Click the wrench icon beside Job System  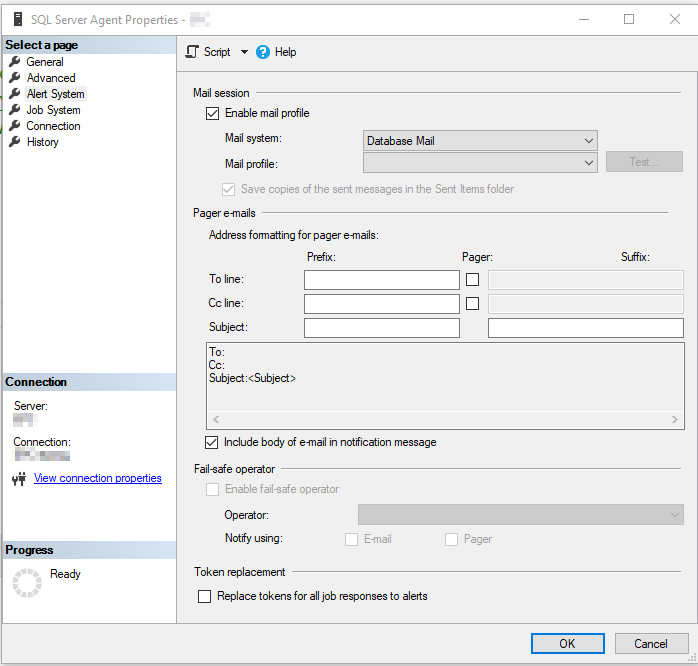click(x=15, y=110)
